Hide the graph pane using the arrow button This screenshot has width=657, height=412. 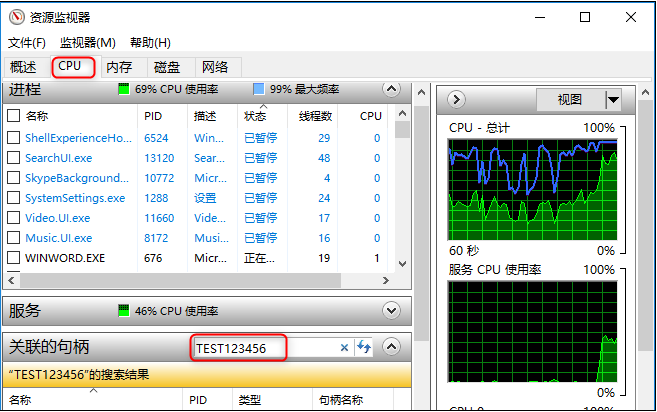pos(456,100)
